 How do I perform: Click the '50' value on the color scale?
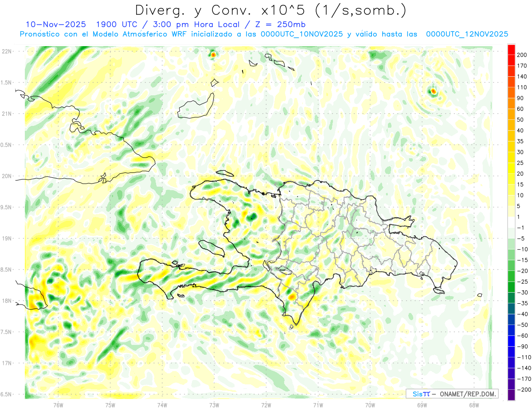point(520,120)
